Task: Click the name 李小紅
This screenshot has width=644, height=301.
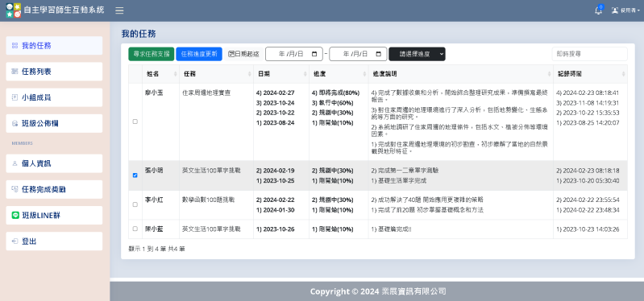Action: 154,200
